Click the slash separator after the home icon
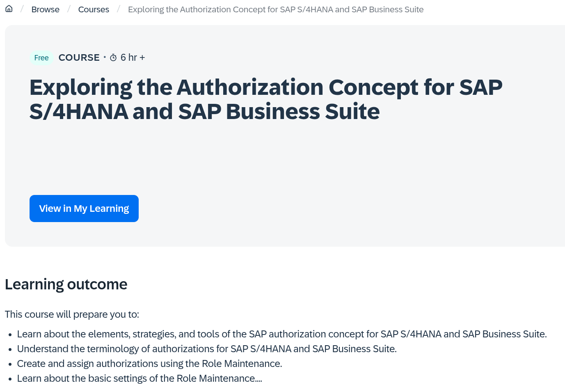Viewport: 565px width, 392px height. pyautogui.click(x=22, y=9)
